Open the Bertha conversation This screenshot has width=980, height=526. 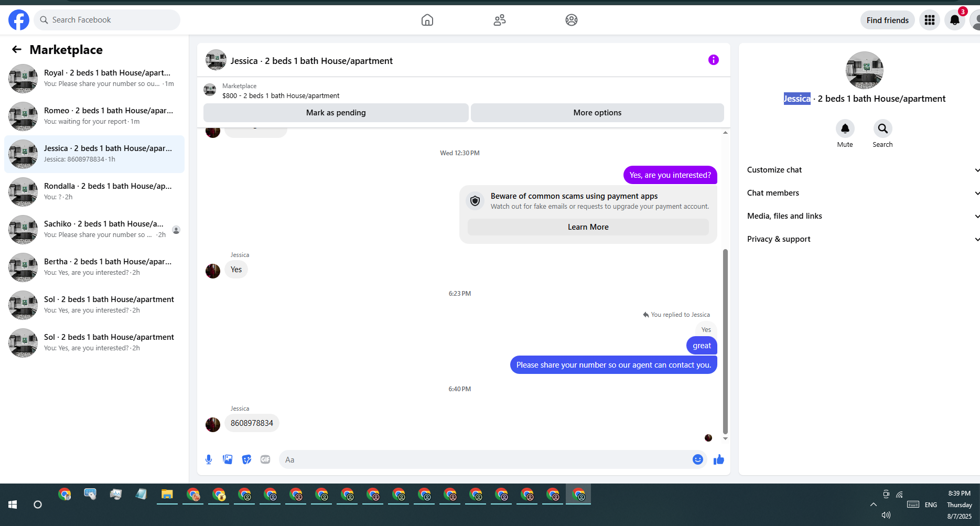(94, 267)
